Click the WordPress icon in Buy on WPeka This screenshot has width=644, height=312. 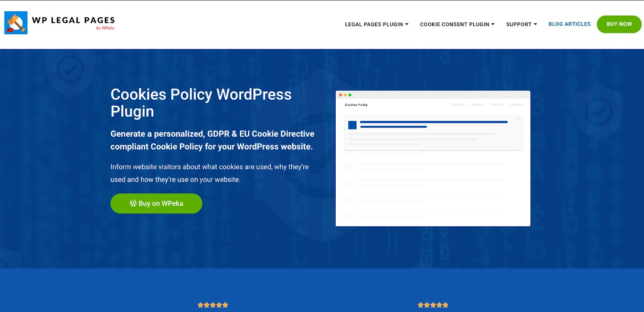tap(133, 203)
